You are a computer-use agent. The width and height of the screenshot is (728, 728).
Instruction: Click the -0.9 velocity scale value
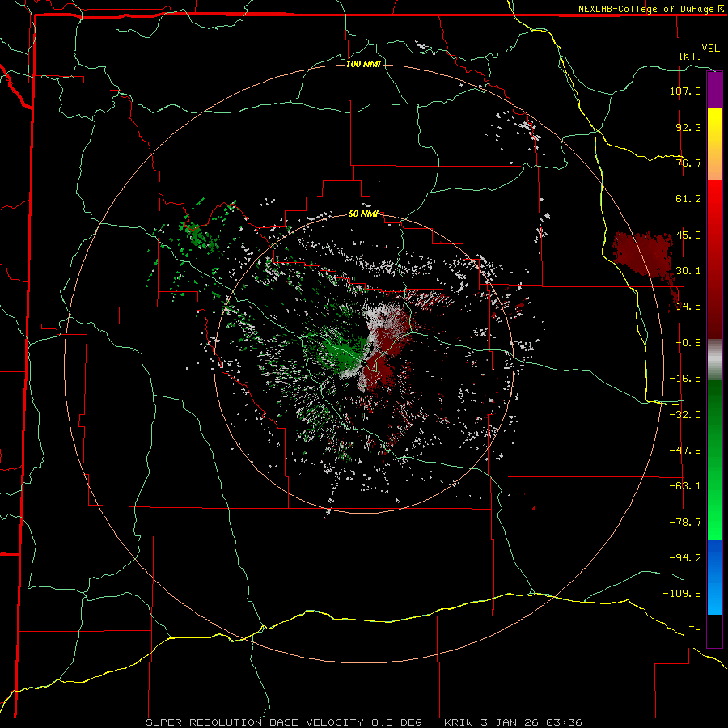[688, 343]
